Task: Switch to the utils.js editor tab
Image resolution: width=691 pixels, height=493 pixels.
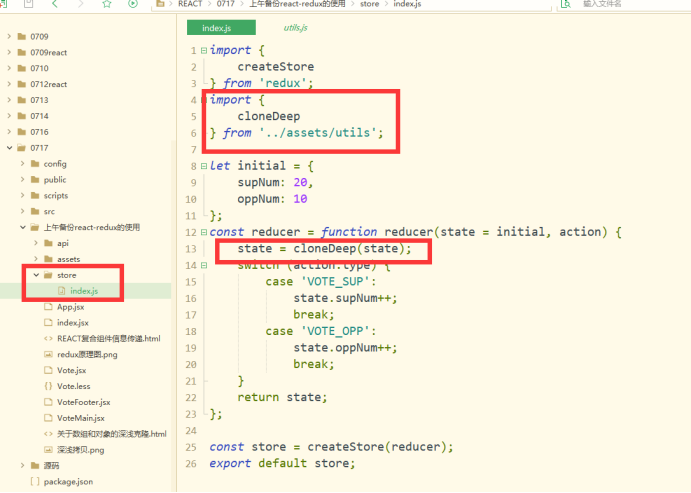Action: (x=295, y=28)
